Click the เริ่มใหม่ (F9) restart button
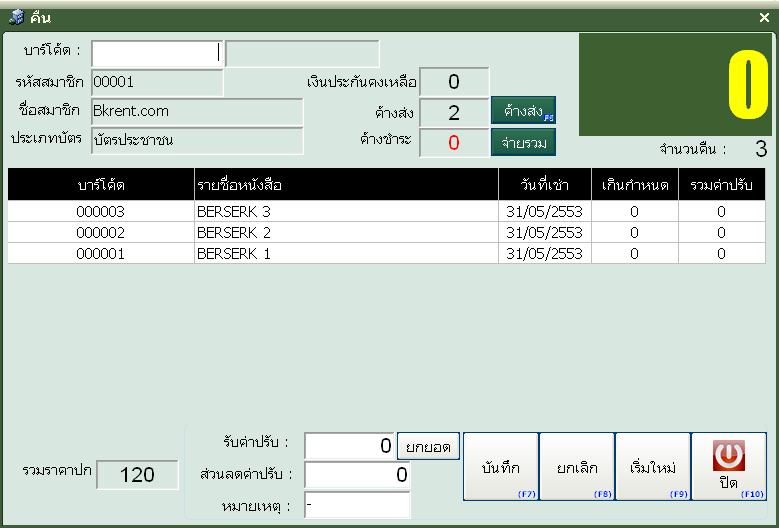 [x=652, y=466]
